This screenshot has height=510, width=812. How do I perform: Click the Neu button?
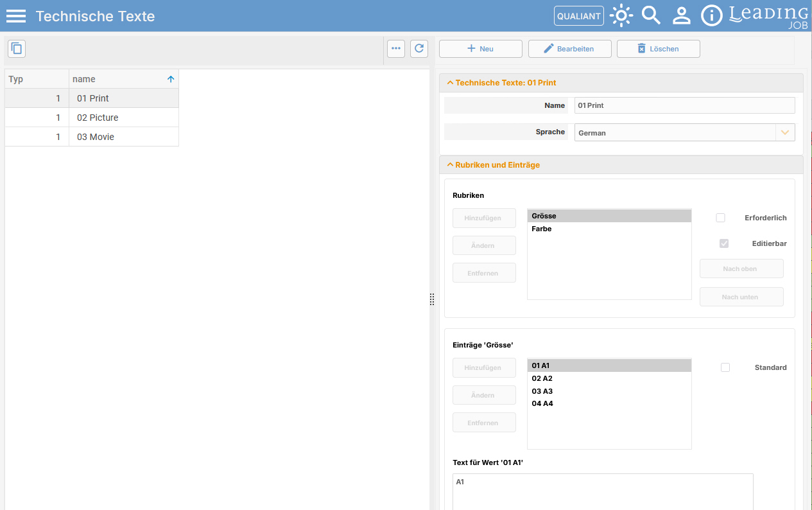pos(481,49)
